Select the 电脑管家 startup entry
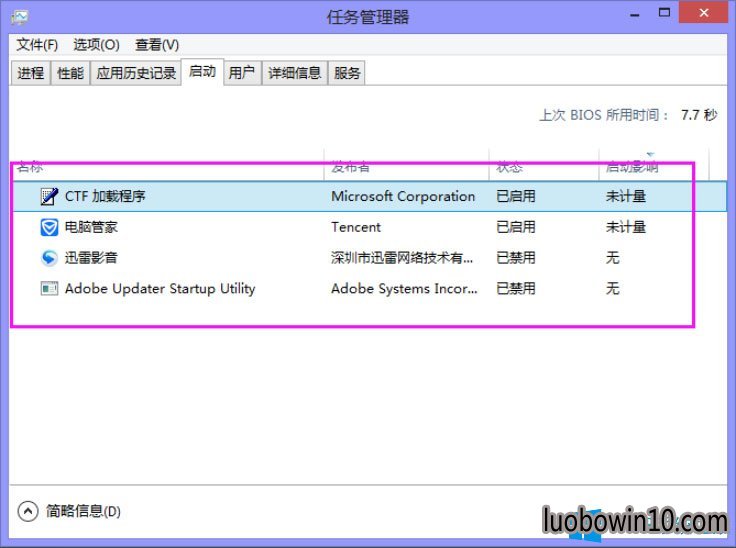736x548 pixels. point(91,227)
